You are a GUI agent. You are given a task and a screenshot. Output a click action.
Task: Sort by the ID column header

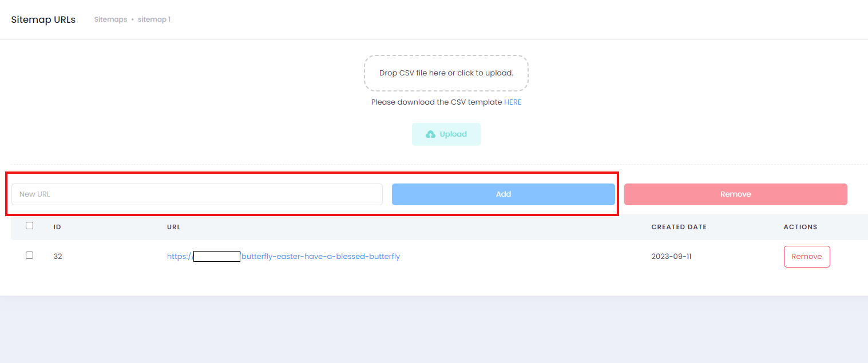(x=57, y=227)
